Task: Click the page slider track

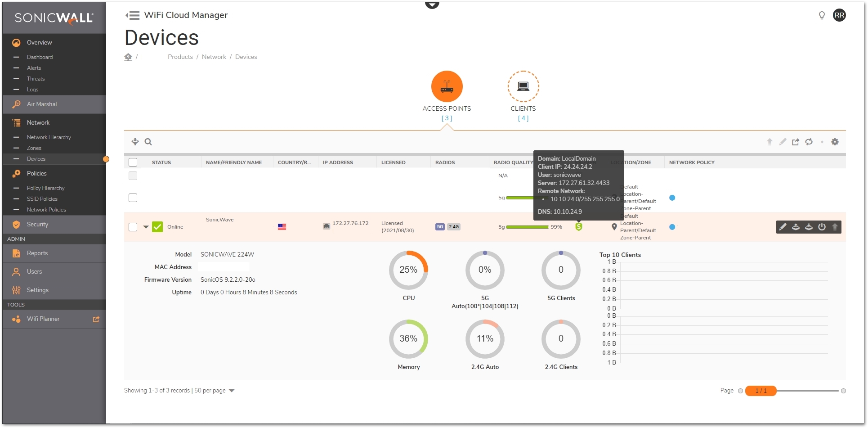Action: tap(807, 391)
